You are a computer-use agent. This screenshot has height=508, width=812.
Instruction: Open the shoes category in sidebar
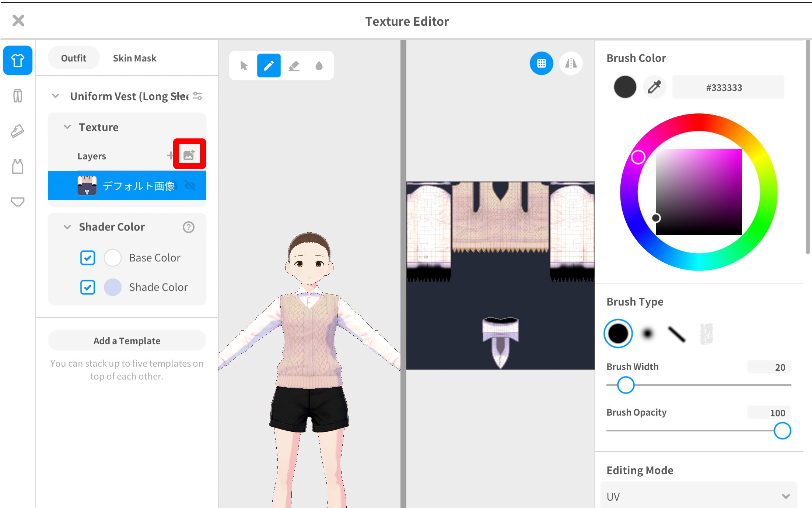(18, 131)
